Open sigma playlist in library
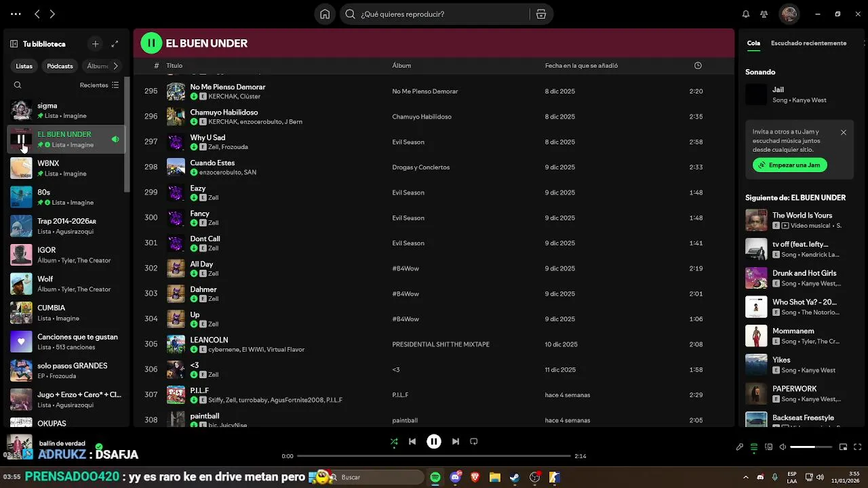Viewport: 868px width, 488px height. tap(66, 110)
